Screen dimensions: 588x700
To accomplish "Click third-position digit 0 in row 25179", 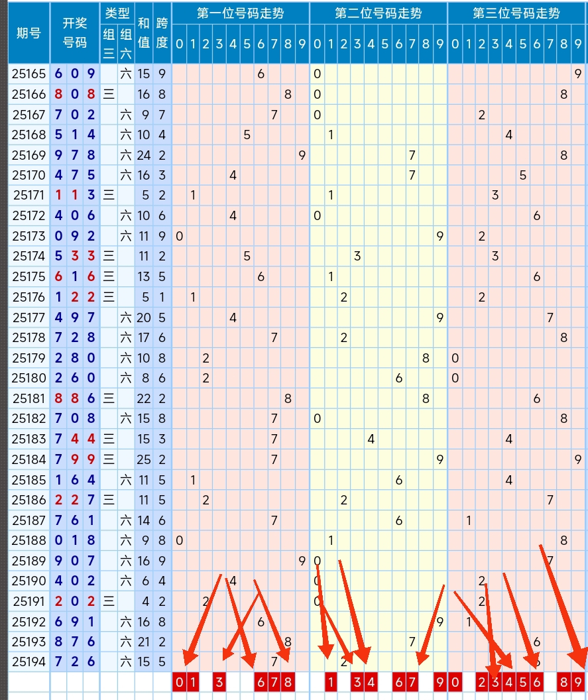I will pos(455,358).
